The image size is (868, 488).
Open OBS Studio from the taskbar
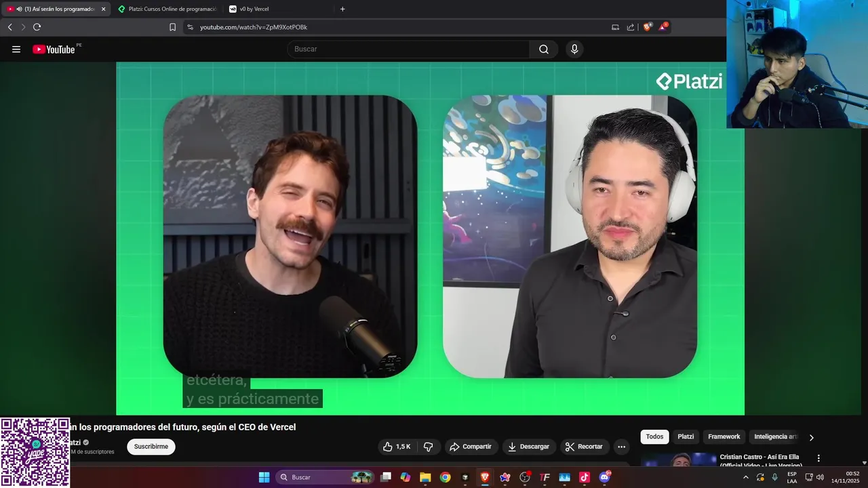(x=525, y=477)
